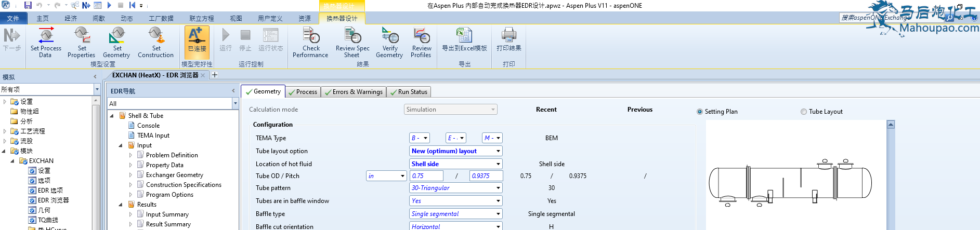
Task: Select the Setting Plan radio button
Action: pos(700,112)
